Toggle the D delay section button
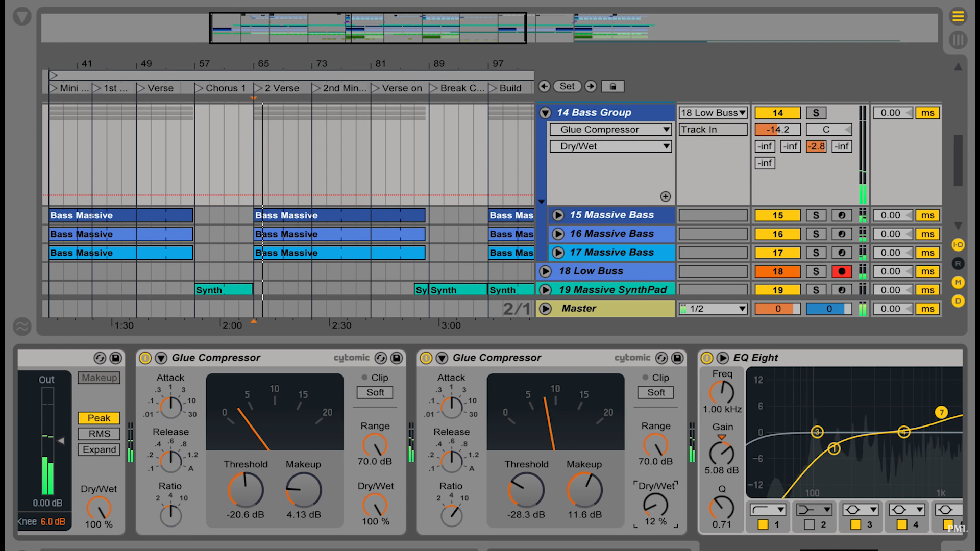Viewport: 980px width, 551px height. click(958, 301)
